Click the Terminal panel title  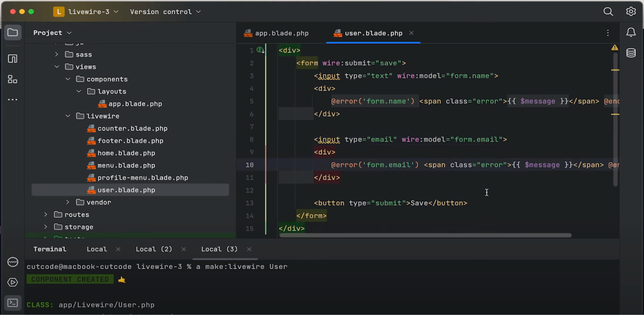click(50, 249)
